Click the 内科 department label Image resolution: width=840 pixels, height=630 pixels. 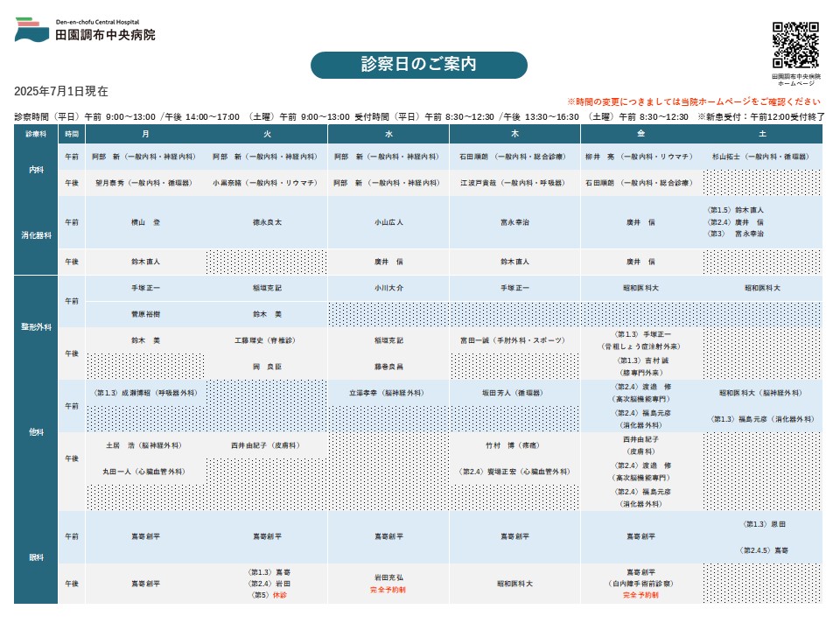point(36,170)
